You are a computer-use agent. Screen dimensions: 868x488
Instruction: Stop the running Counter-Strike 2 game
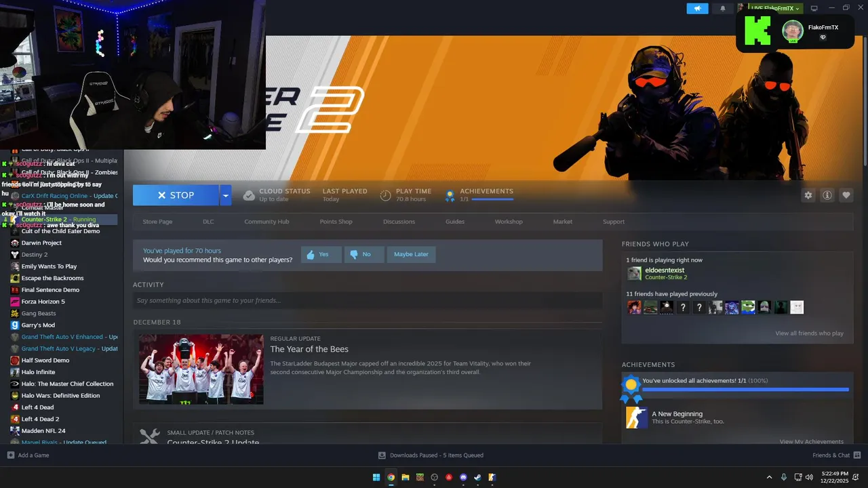[176, 195]
